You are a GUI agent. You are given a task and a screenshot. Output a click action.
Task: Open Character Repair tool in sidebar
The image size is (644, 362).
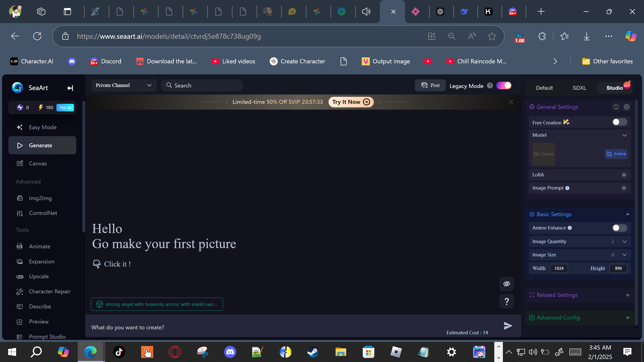click(49, 291)
